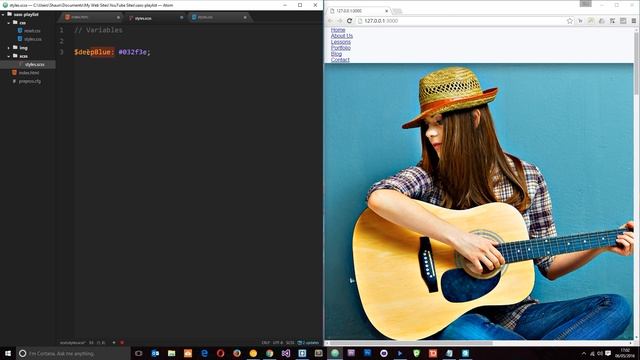Open Chrome from the taskbar
This screenshot has height=360, width=640.
tap(269, 353)
